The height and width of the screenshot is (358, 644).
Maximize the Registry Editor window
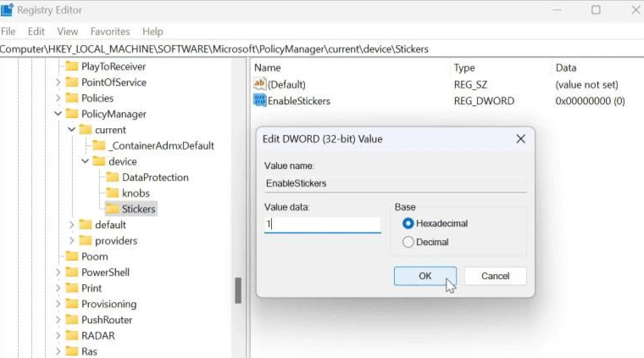[596, 10]
